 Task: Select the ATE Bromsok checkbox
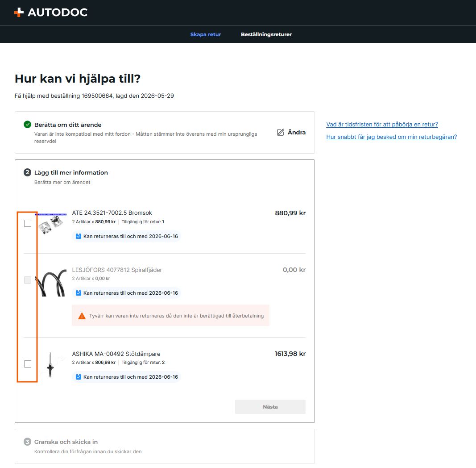point(28,223)
